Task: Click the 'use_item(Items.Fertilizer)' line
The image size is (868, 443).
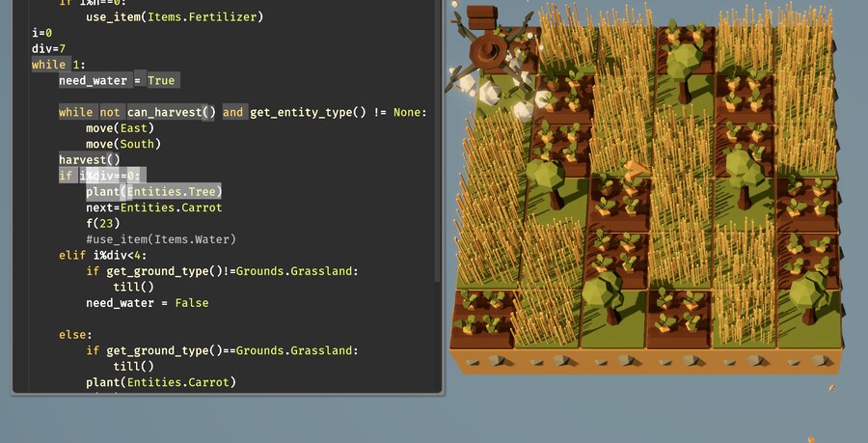Action: coord(174,16)
